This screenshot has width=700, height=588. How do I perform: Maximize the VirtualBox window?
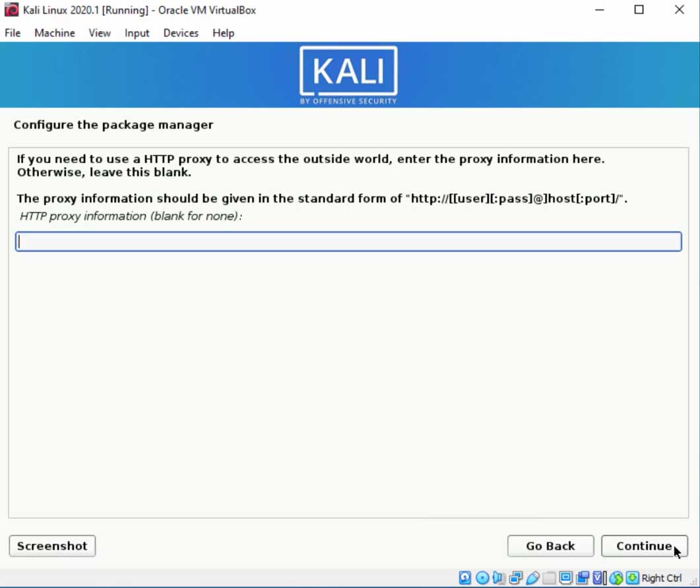coord(639,10)
